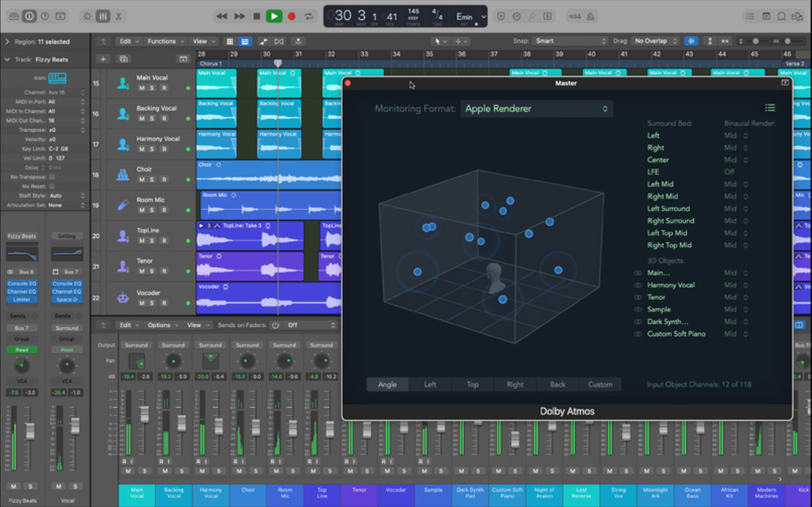812x507 pixels.
Task: Open the media Browsers button
Action: pyautogui.click(x=797, y=16)
